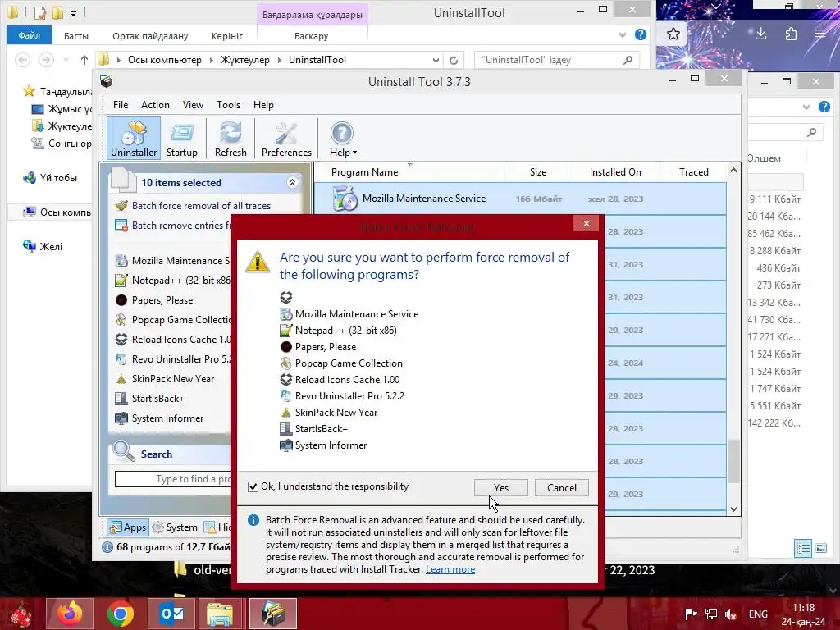The image size is (840, 630).
Task: Sort list by Program Name column
Action: tap(364, 172)
